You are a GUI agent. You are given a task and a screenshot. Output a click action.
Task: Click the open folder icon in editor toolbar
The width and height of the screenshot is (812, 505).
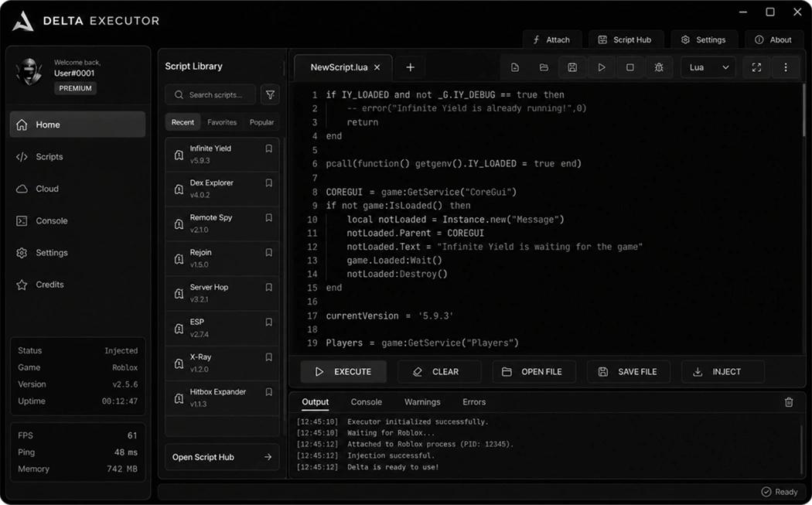544,67
